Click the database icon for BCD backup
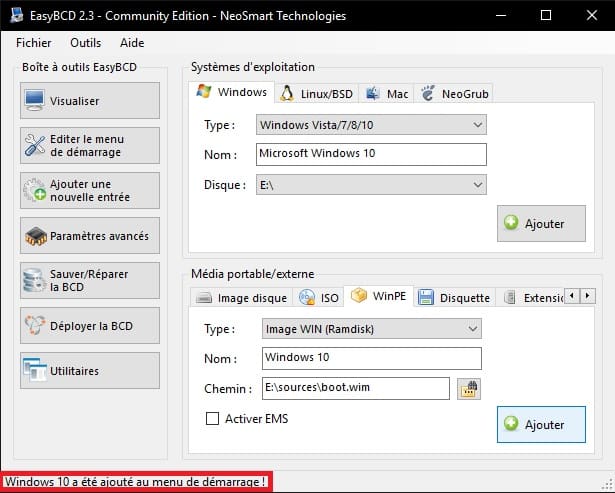The height and width of the screenshot is (493, 615). coord(34,280)
